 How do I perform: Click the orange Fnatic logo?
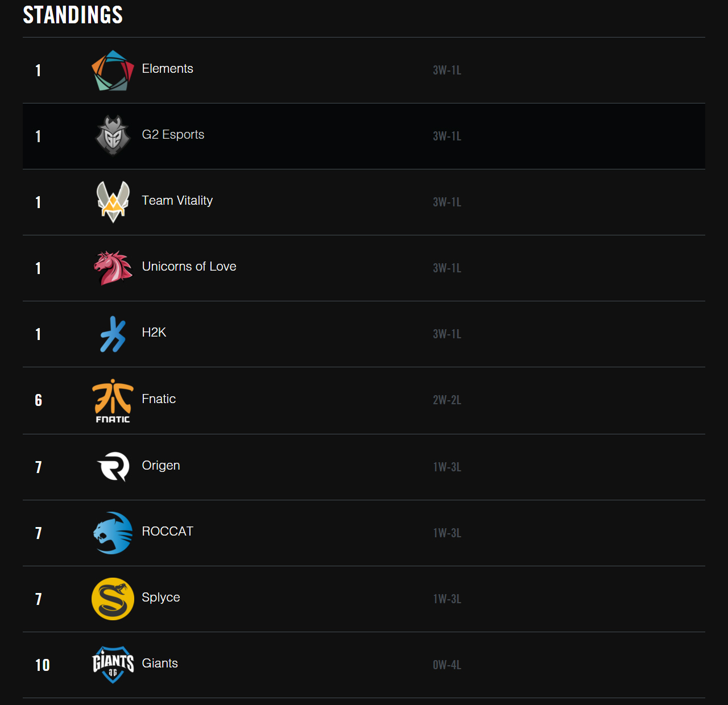(x=113, y=401)
